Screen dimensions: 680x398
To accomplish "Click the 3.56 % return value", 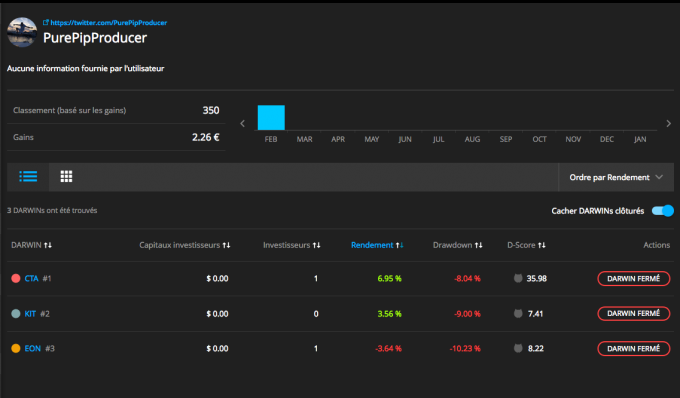I will 389,313.
